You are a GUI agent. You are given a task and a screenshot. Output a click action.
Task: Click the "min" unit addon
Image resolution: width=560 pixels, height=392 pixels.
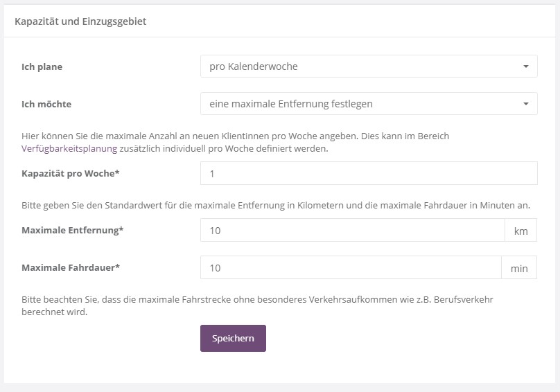pos(518,268)
